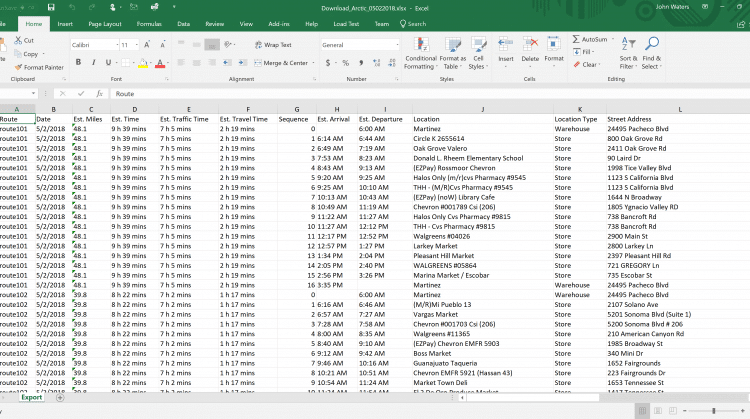Toggle Bold formatting
The width and height of the screenshot is (750, 419).
78,63
